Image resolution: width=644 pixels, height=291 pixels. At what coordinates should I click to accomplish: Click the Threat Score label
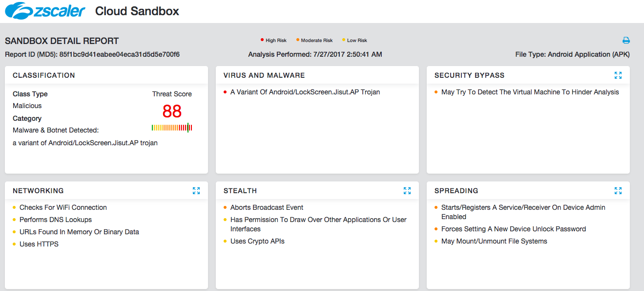tap(172, 94)
